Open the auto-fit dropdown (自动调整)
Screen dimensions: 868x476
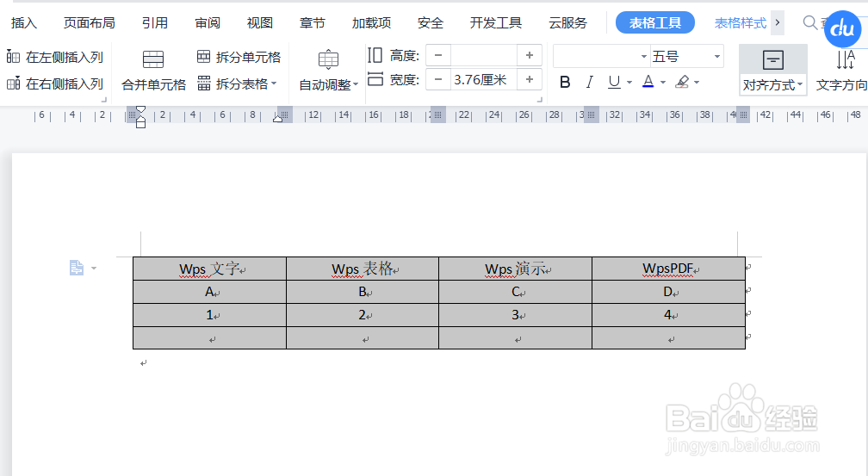click(x=328, y=71)
